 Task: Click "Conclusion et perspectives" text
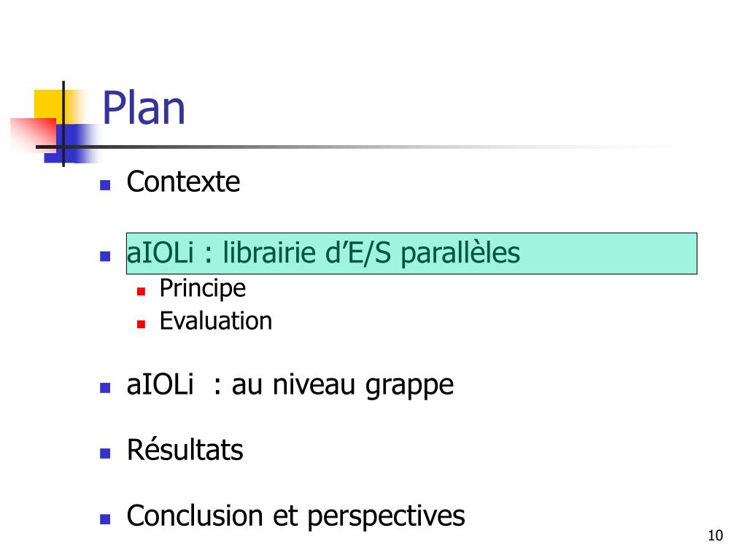(x=296, y=516)
